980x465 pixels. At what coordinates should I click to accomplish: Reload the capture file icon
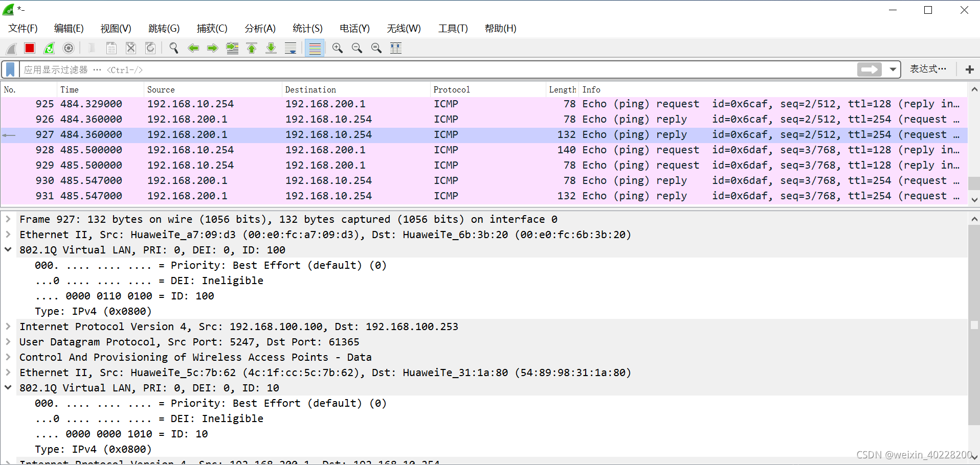coord(150,48)
